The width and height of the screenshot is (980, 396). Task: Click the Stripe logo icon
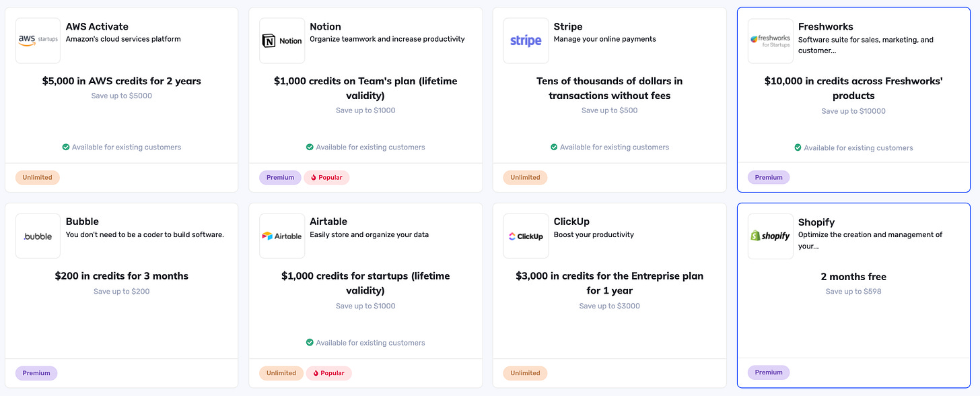(526, 40)
